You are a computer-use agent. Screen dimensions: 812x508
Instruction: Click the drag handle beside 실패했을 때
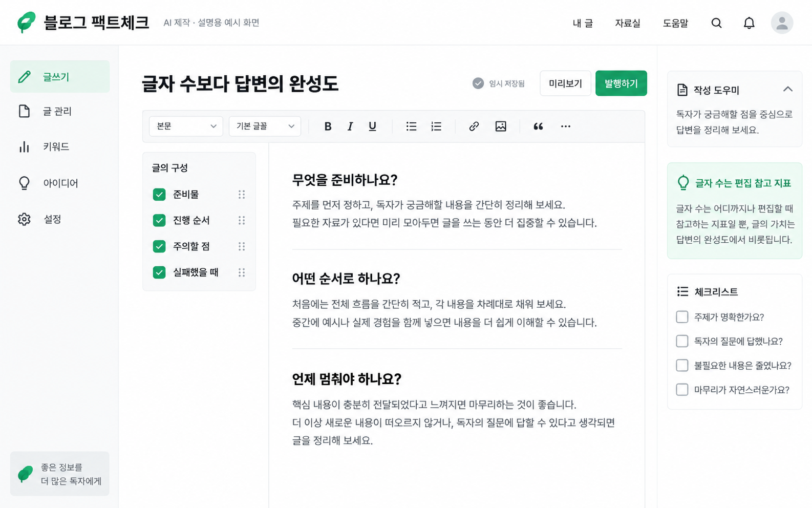242,272
